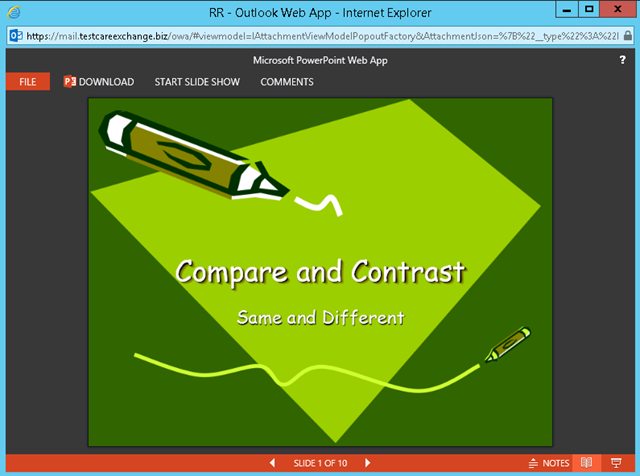The image size is (640, 476).
Task: Click the security lock icon
Action: point(628,36)
